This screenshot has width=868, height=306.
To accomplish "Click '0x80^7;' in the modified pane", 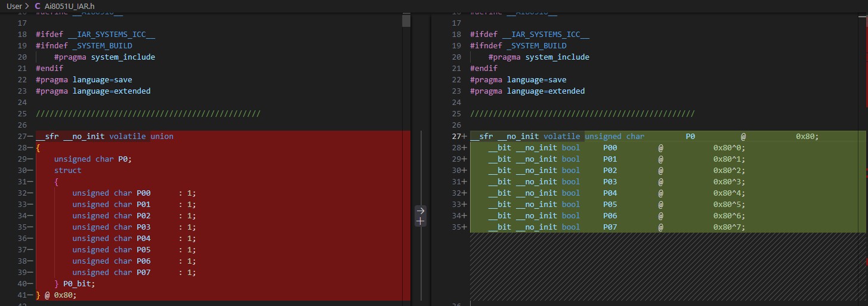I will [729, 227].
